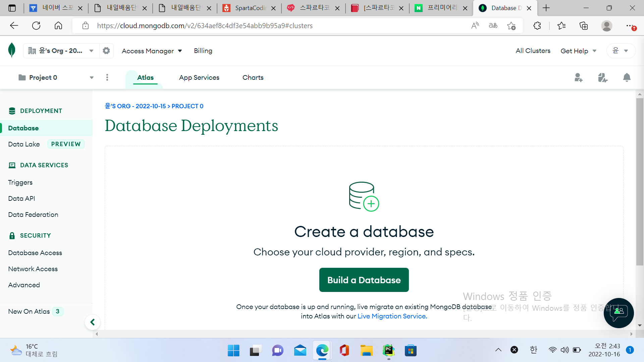Click the invite user icon
Viewport: 644px width, 362px height.
click(579, 77)
